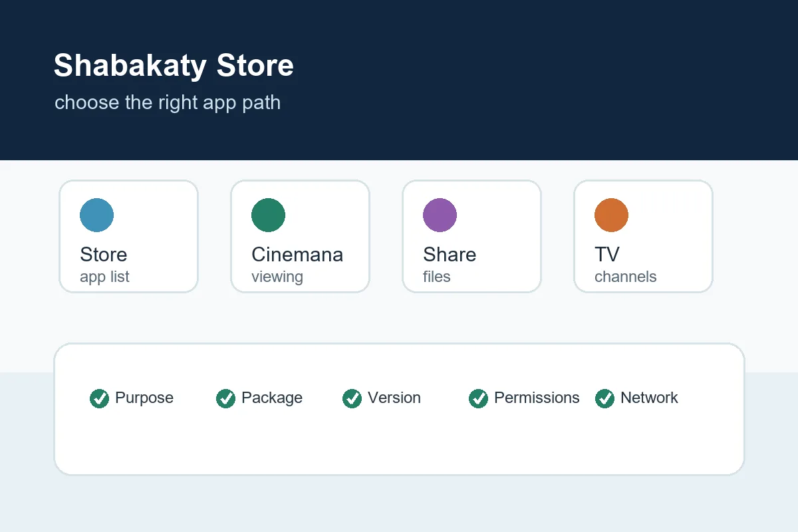Click the Package label text
798x532 pixels.
tap(272, 398)
